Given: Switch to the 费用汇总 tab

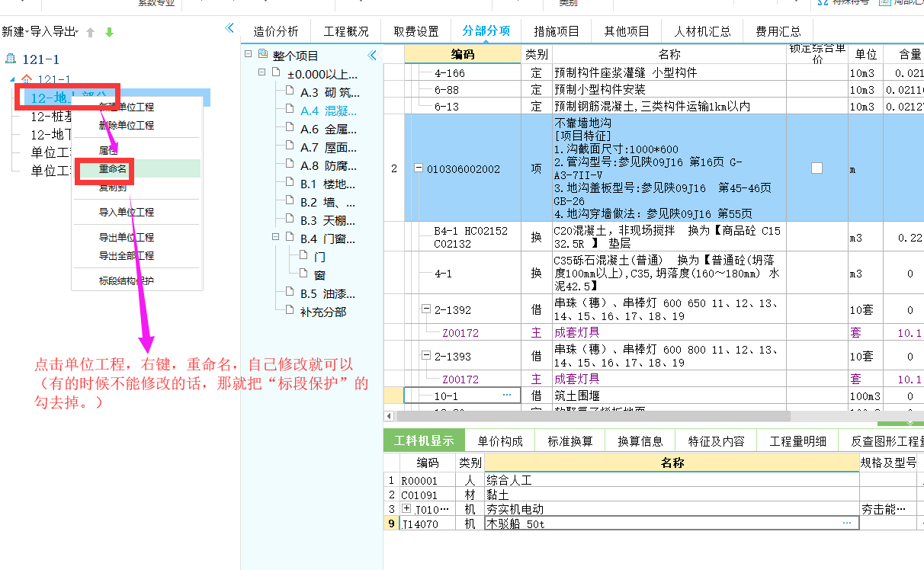Looking at the screenshot, I should coord(778,31).
